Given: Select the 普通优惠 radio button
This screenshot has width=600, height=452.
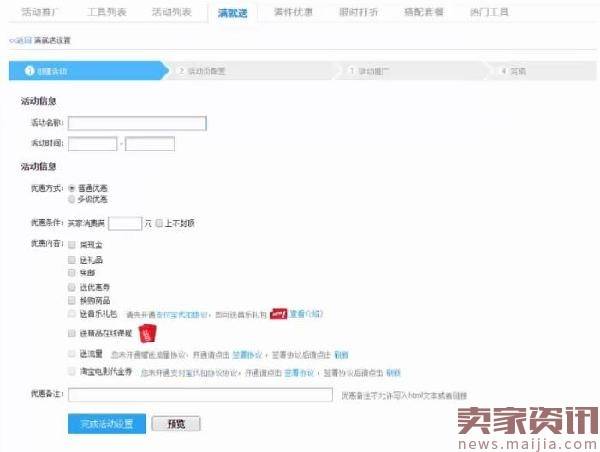Looking at the screenshot, I should [72, 188].
